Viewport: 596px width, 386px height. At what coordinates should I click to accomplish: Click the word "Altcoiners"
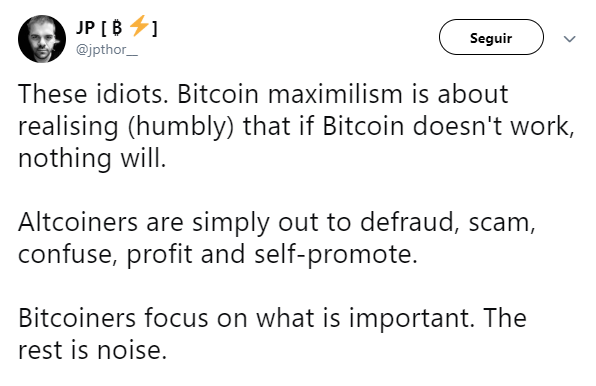pos(78,222)
